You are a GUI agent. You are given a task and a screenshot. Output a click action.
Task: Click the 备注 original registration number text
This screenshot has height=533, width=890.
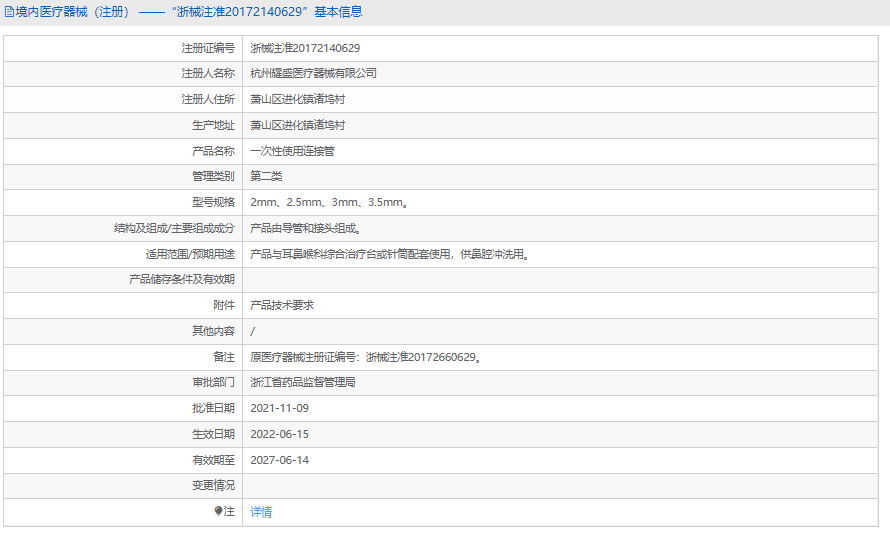[x=366, y=357]
